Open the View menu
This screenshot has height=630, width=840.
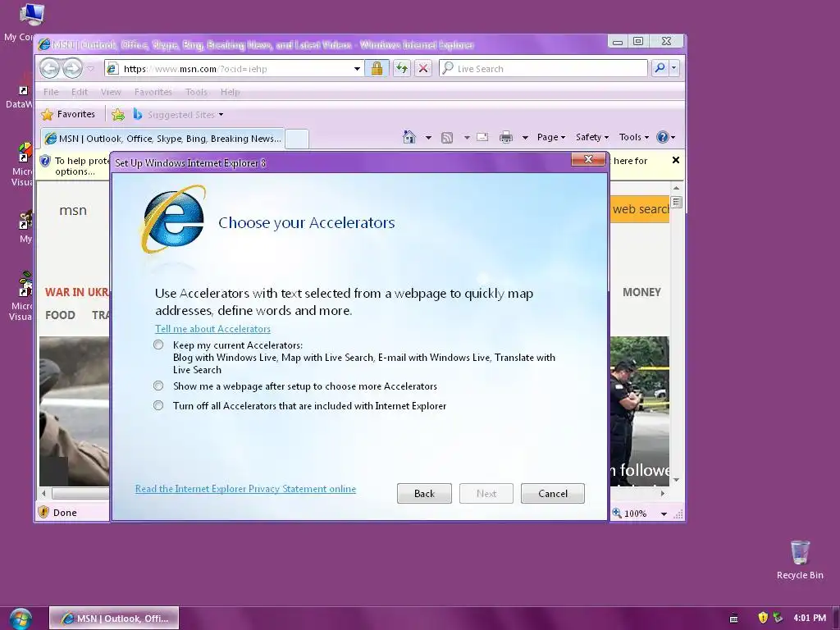click(x=111, y=92)
